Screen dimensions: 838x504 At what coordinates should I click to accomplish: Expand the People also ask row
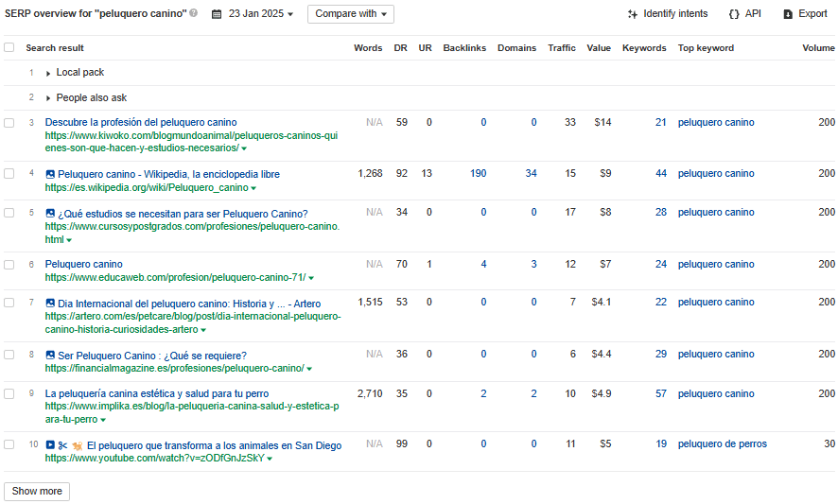point(48,98)
